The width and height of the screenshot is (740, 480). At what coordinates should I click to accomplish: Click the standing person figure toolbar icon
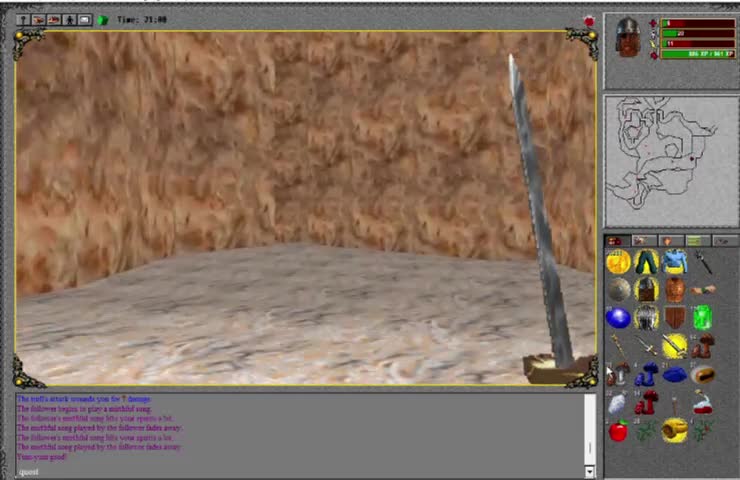(x=70, y=20)
